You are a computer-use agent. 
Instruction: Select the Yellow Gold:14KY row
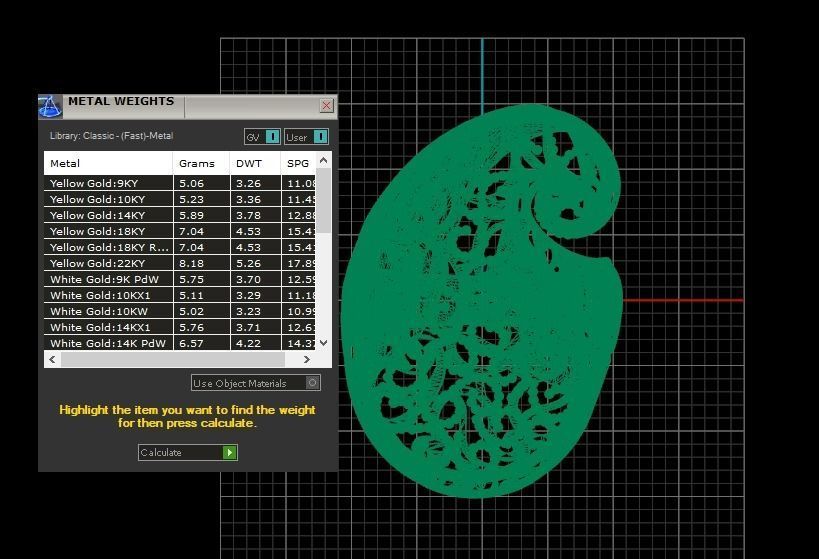[x=180, y=215]
